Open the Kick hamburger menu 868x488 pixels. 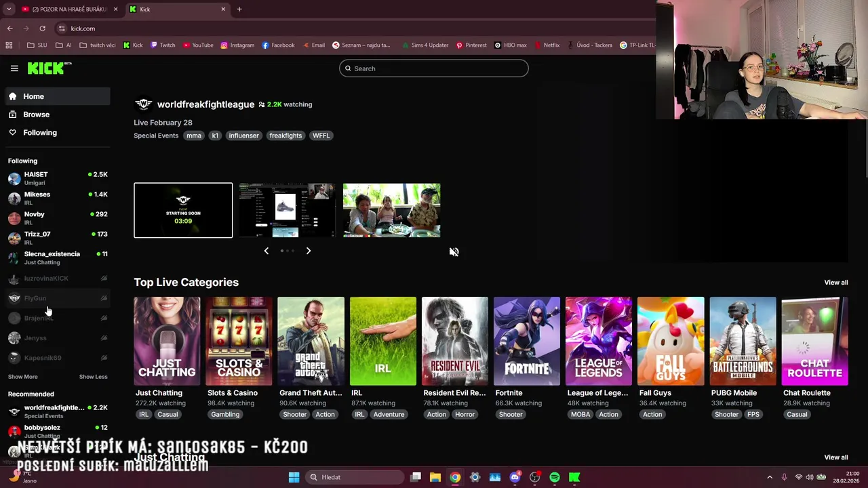coord(14,68)
